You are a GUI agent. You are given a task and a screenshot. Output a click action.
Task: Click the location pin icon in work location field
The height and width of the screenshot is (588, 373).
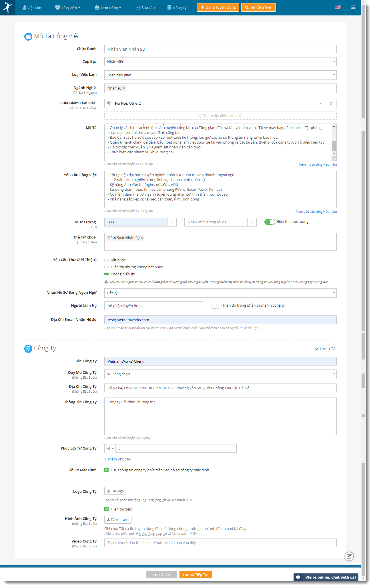(109, 104)
